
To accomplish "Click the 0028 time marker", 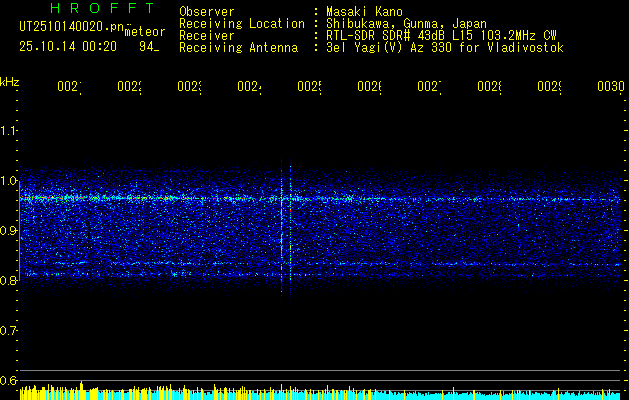I will (489, 86).
